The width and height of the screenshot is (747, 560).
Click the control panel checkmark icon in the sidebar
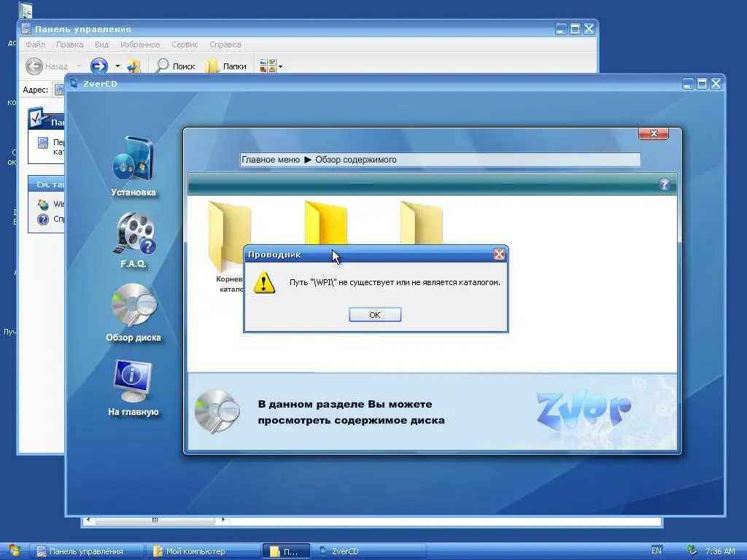(x=39, y=117)
